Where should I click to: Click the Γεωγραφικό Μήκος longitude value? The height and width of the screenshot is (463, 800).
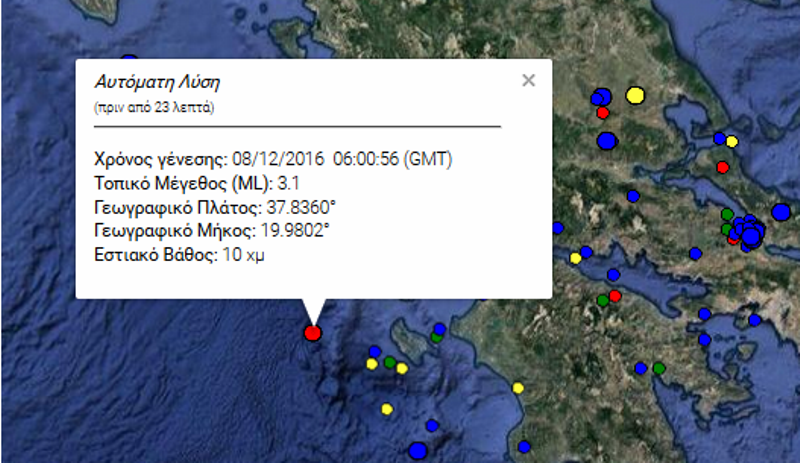(x=295, y=232)
